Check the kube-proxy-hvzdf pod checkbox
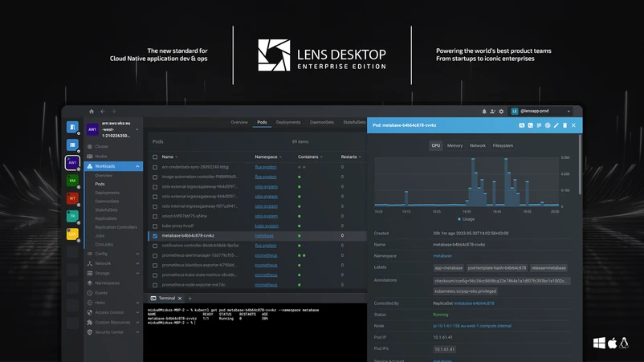Image resolution: width=644 pixels, height=362 pixels. 155,226
